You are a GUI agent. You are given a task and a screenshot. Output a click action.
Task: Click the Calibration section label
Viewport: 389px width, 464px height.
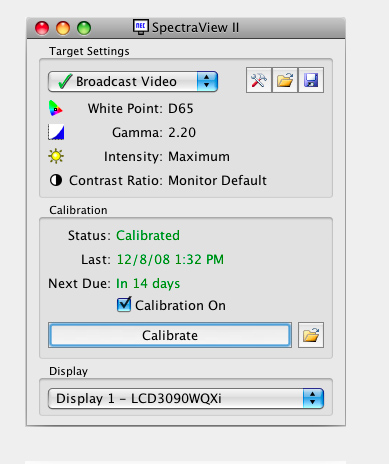point(78,210)
